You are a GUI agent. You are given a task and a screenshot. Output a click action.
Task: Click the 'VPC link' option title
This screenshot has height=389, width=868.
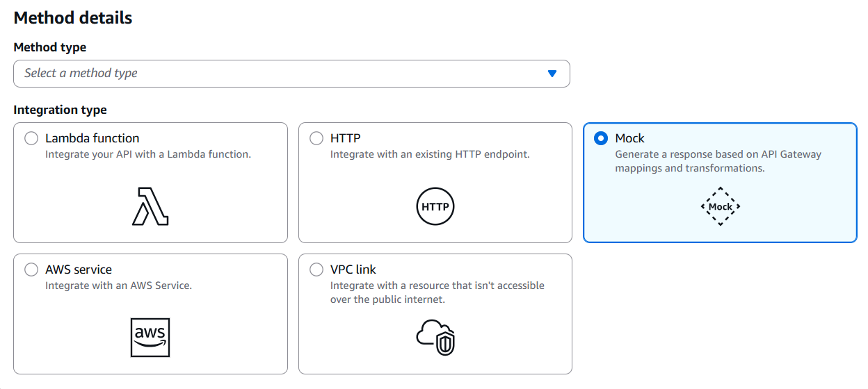tap(353, 270)
